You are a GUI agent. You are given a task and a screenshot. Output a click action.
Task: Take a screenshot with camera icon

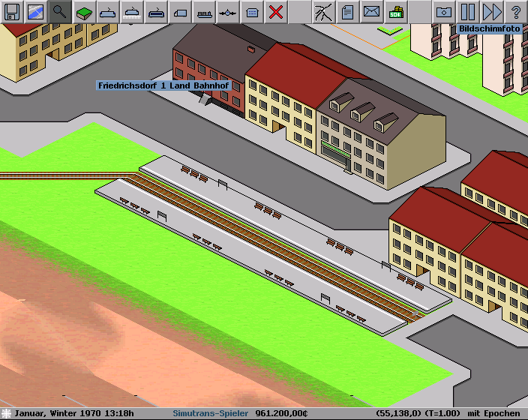(444, 11)
